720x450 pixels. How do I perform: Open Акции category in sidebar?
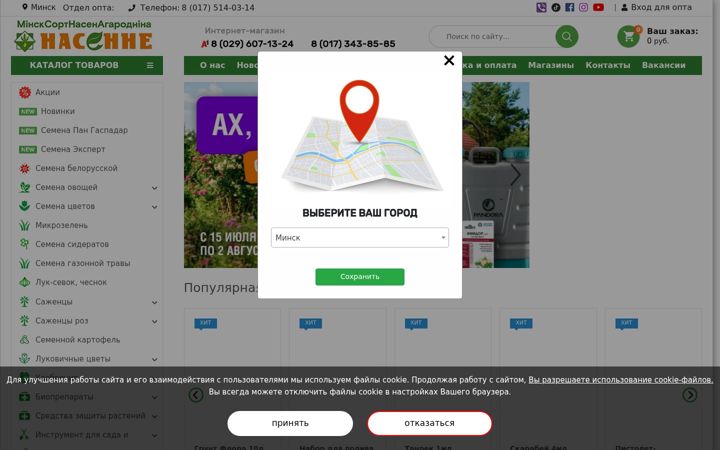[48, 92]
